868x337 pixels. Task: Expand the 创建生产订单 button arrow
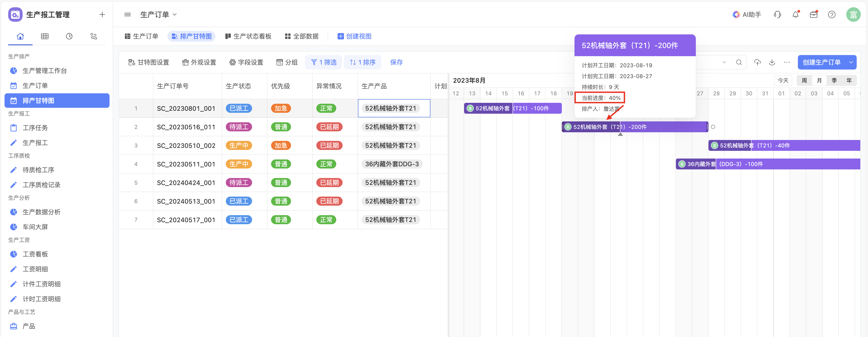[851, 63]
